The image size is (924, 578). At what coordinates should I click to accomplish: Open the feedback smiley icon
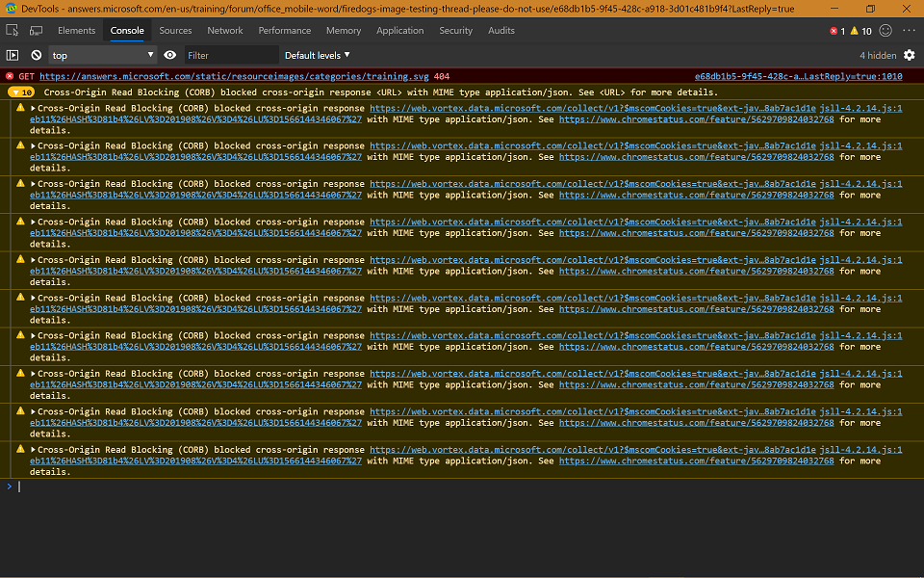point(885,30)
